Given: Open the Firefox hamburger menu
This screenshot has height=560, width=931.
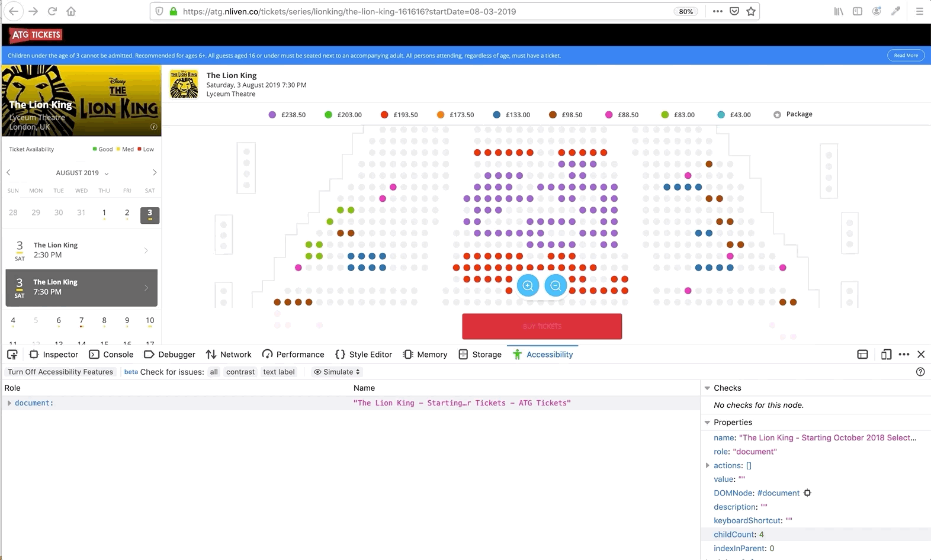Looking at the screenshot, I should pyautogui.click(x=919, y=11).
